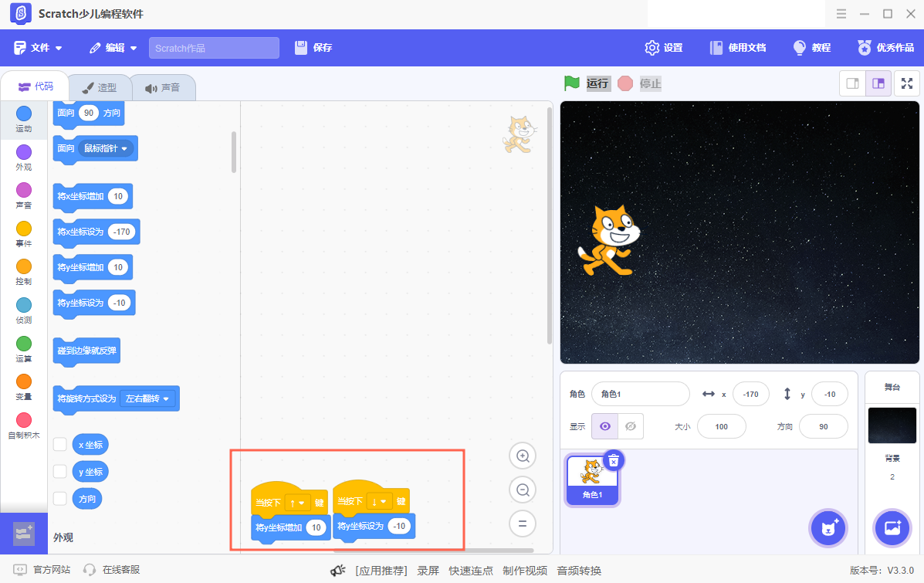This screenshot has width=924, height=583.
Task: Click the add backdrop button
Action: [x=892, y=527]
